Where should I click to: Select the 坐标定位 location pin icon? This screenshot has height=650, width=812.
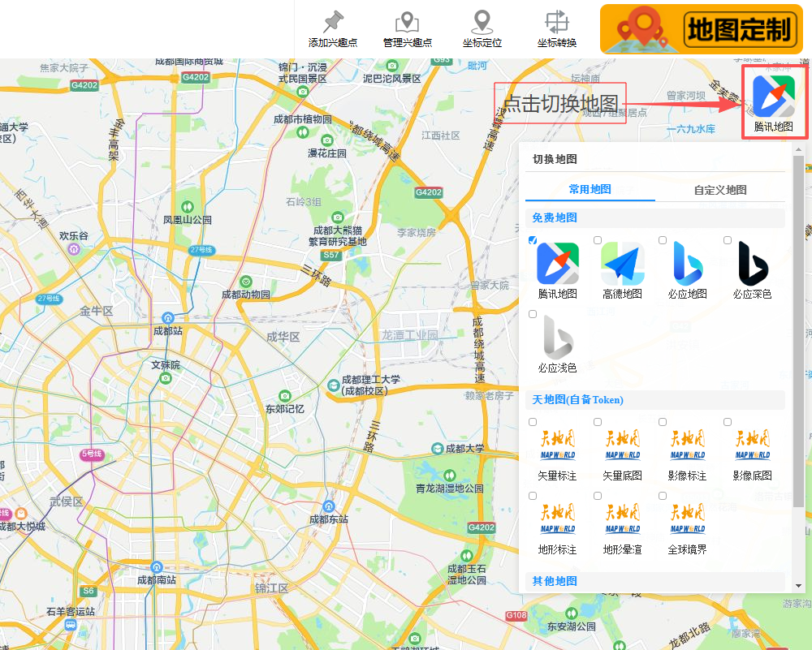(x=482, y=22)
